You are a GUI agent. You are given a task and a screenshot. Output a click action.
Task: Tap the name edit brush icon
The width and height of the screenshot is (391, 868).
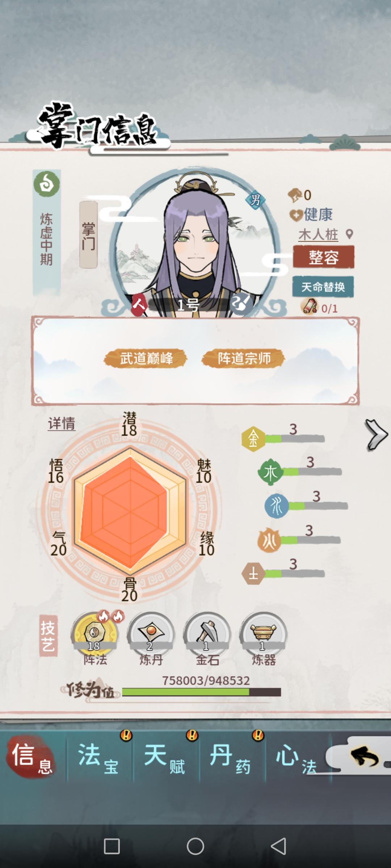241,303
